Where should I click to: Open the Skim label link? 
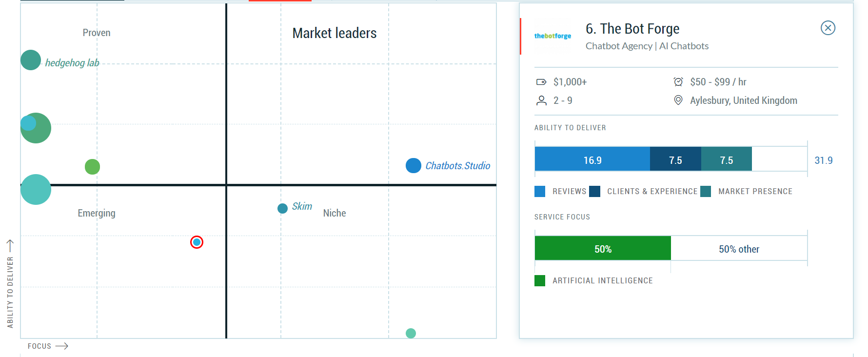pyautogui.click(x=302, y=206)
